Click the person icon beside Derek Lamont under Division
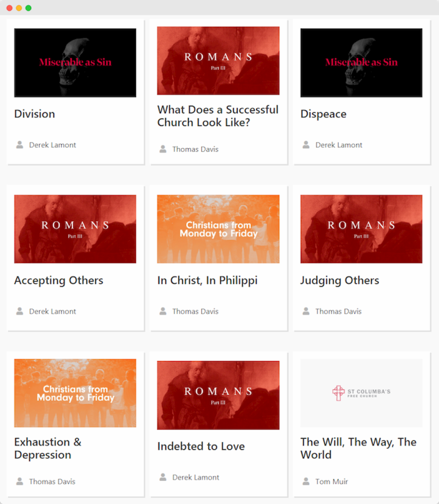Image resolution: width=439 pixels, height=504 pixels. (x=20, y=145)
